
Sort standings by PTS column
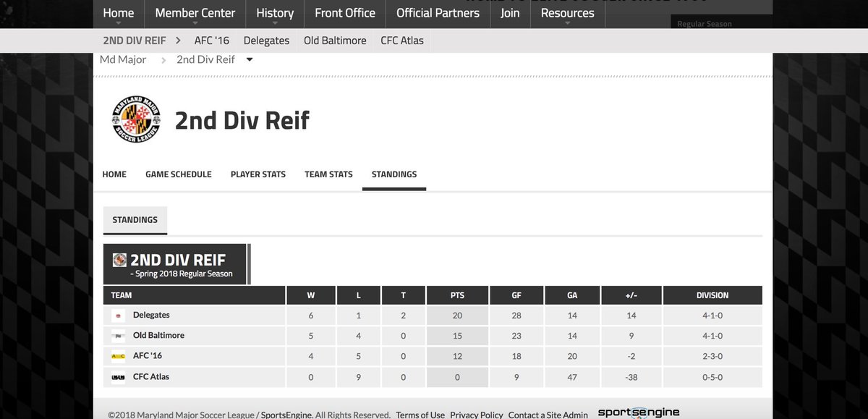457,295
